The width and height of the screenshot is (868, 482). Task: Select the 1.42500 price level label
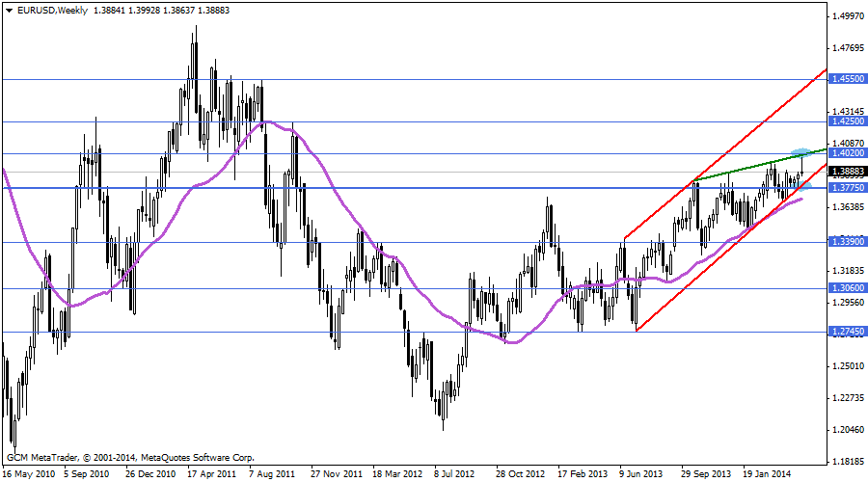pyautogui.click(x=847, y=122)
